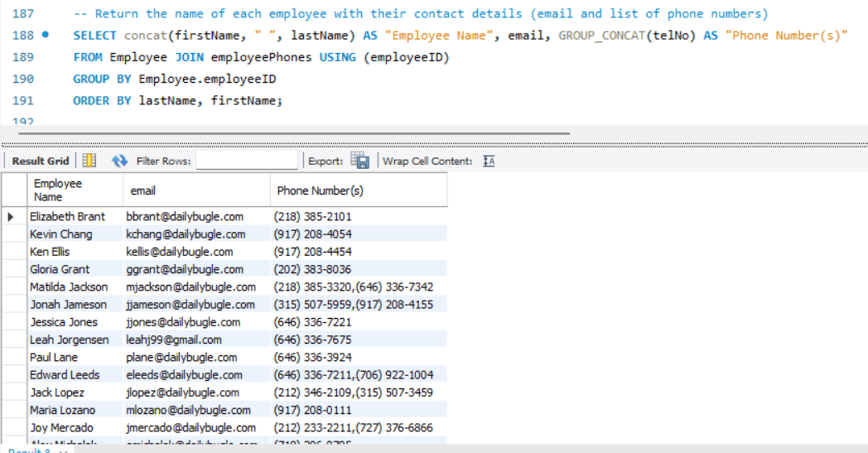Select email jlopez@dailybugle.com

pyautogui.click(x=197, y=393)
